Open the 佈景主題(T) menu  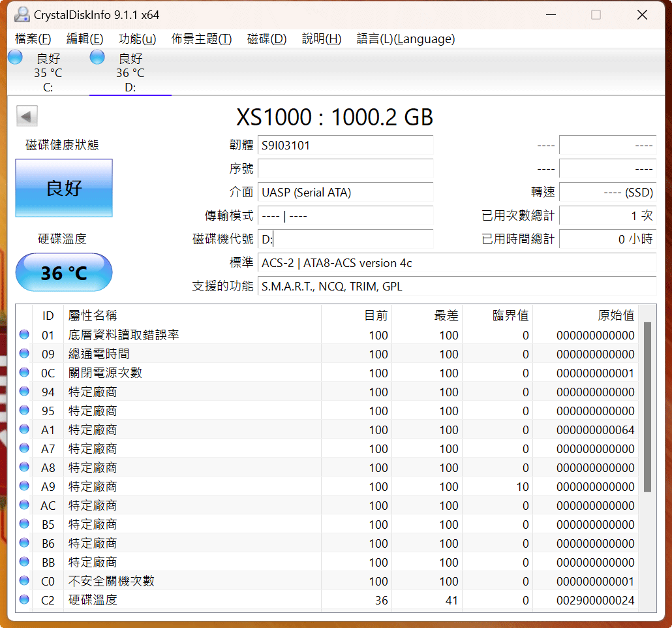[202, 39]
